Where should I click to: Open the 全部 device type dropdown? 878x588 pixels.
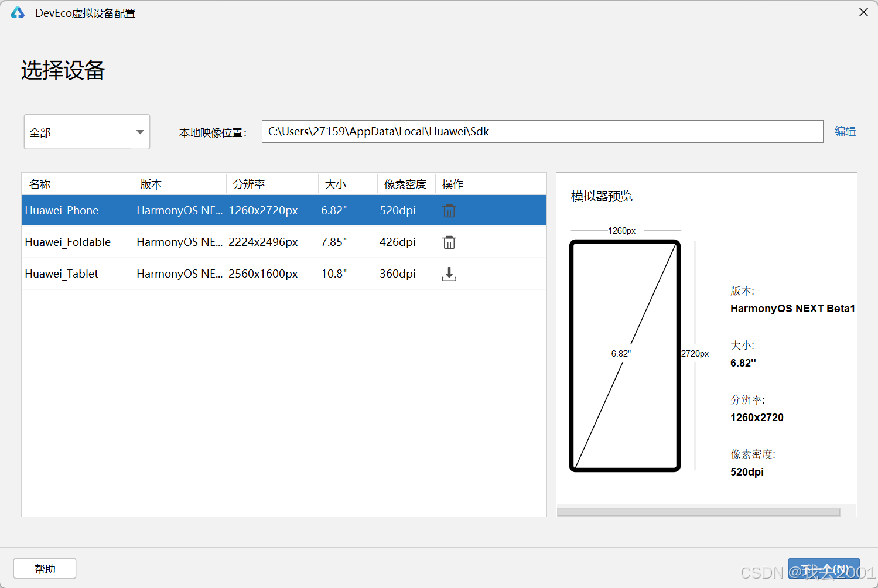point(87,132)
